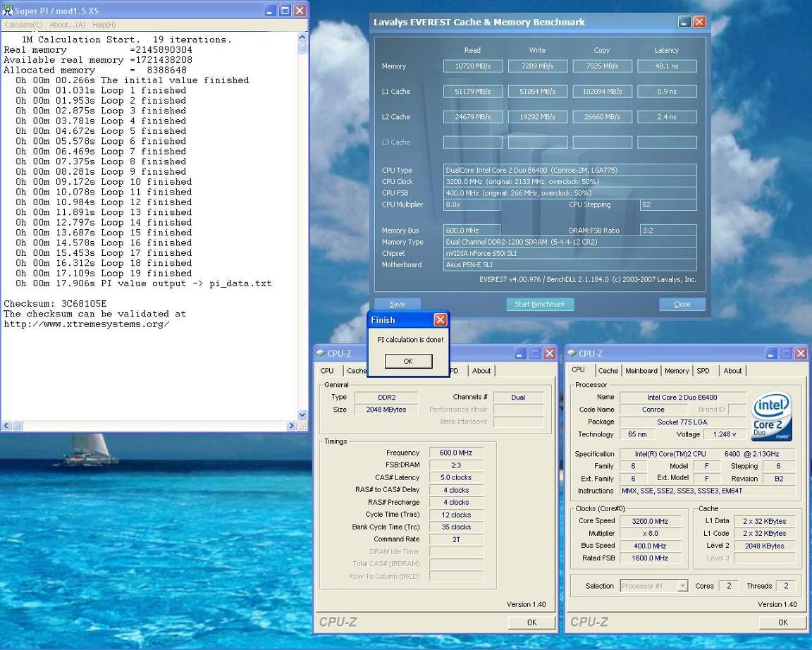Click the processor Name field E6400
The image size is (812, 650).
[682, 397]
